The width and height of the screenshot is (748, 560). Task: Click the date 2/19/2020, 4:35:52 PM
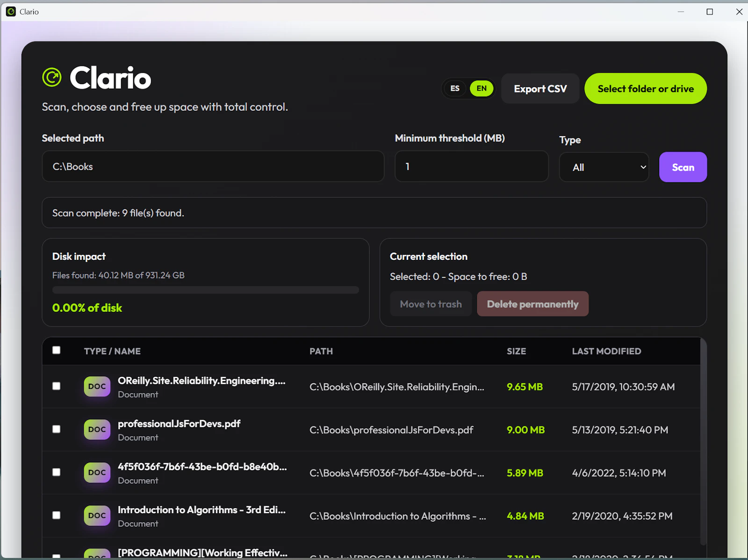(622, 516)
